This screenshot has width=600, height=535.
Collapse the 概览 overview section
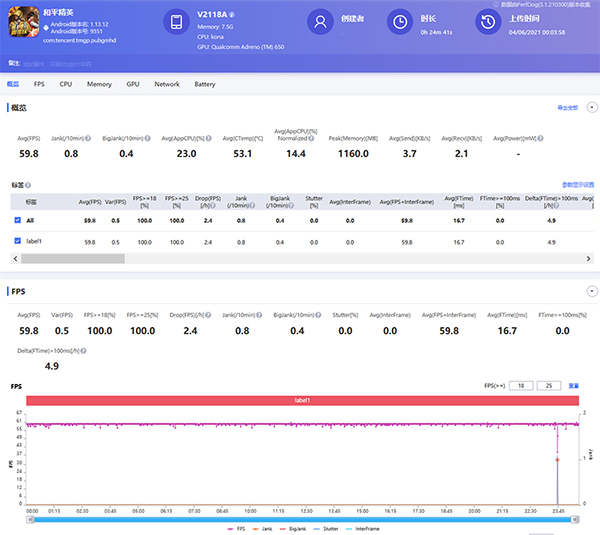coord(591,106)
